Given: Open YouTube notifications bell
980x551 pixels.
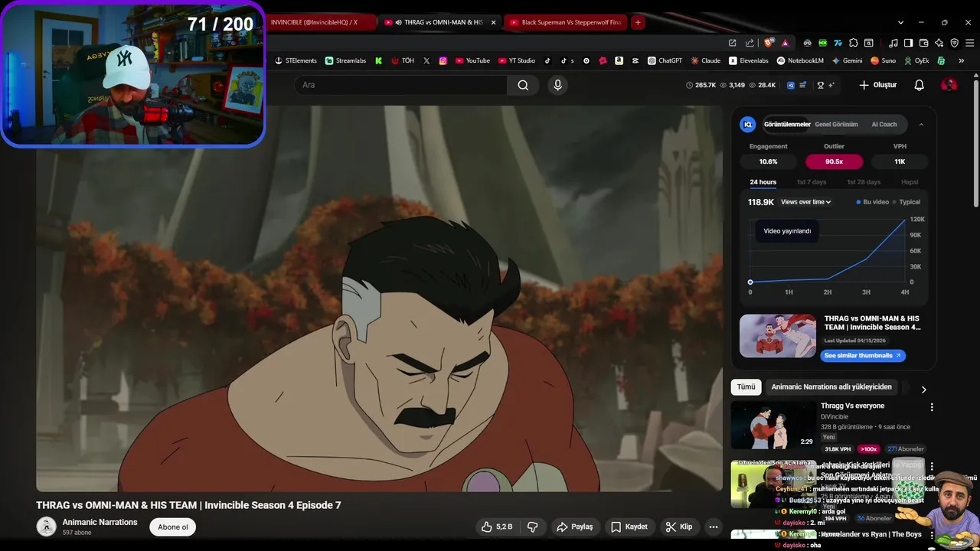Looking at the screenshot, I should (x=920, y=85).
